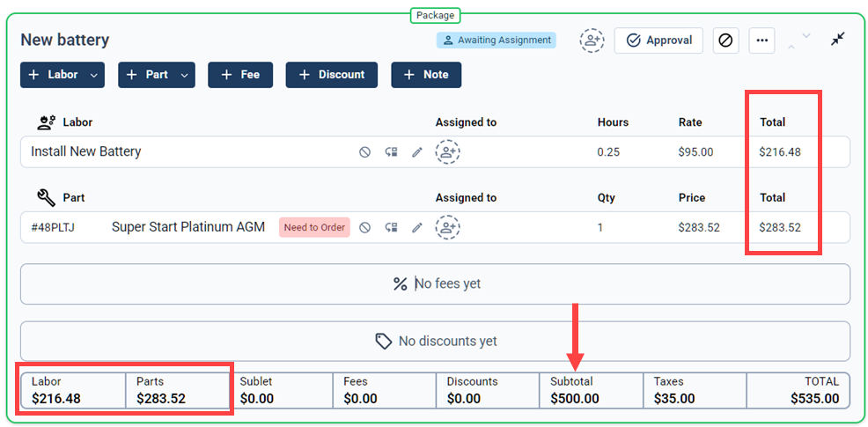
Task: Click the Discounts $0.00 summary cell
Action: (488, 390)
